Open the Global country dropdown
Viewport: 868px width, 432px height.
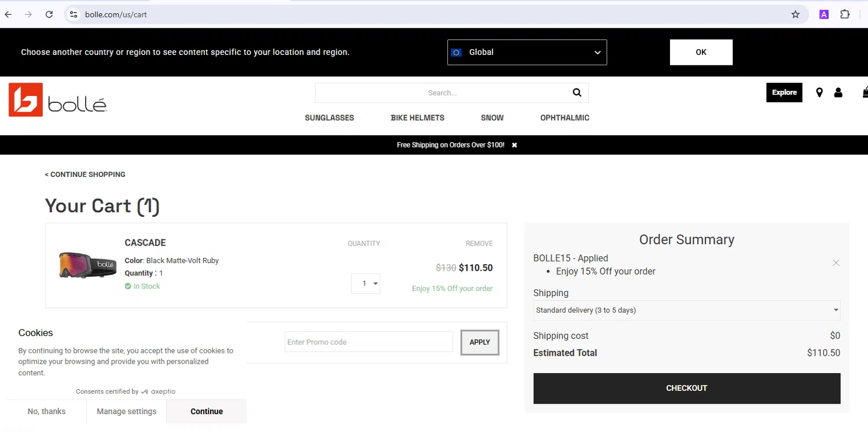pyautogui.click(x=527, y=52)
